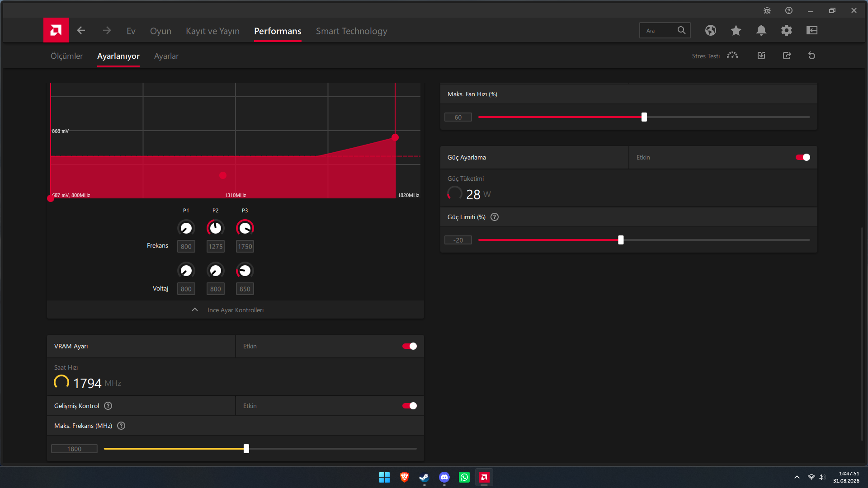Open Steam from taskbar

click(x=424, y=477)
